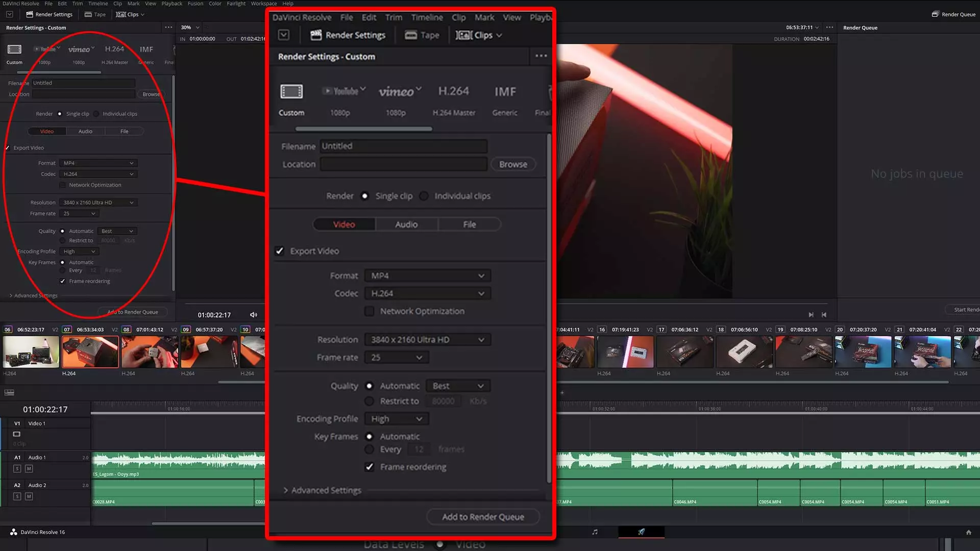Screen dimensions: 980x551
Task: Click the Filename field showing Untitled in the enlarged panel
Action: coord(403,146)
